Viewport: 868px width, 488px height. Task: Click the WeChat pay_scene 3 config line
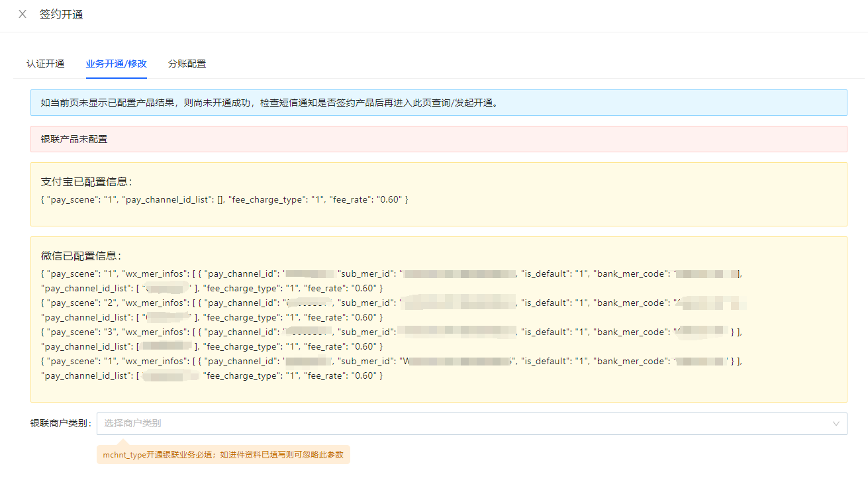79,332
